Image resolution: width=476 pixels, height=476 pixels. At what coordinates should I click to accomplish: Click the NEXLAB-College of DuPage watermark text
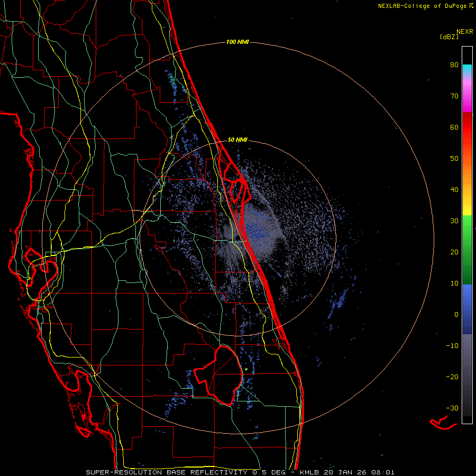click(x=425, y=6)
